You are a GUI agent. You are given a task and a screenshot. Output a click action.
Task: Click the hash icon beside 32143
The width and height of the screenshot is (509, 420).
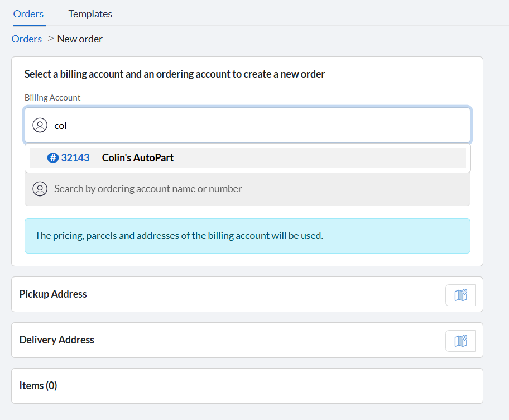click(x=53, y=158)
